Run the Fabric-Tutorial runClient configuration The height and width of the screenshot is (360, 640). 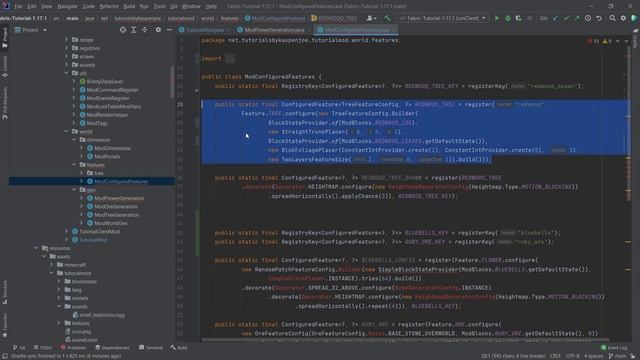[x=497, y=18]
